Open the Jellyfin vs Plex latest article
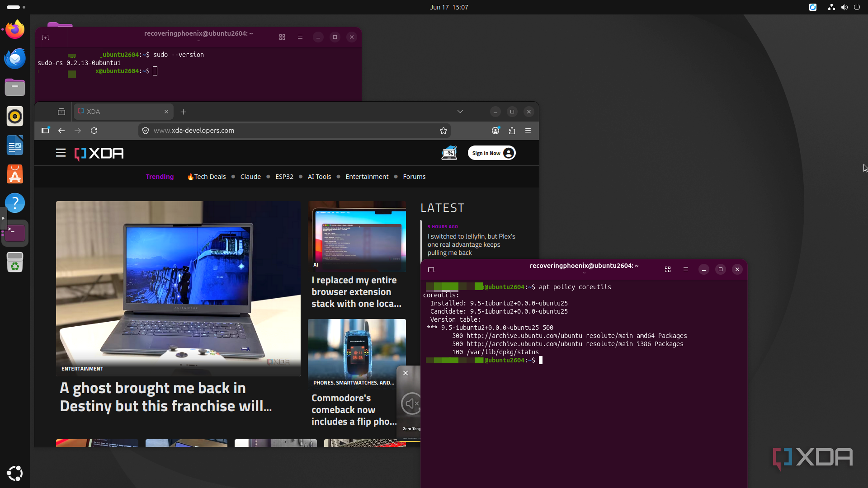 (x=472, y=244)
